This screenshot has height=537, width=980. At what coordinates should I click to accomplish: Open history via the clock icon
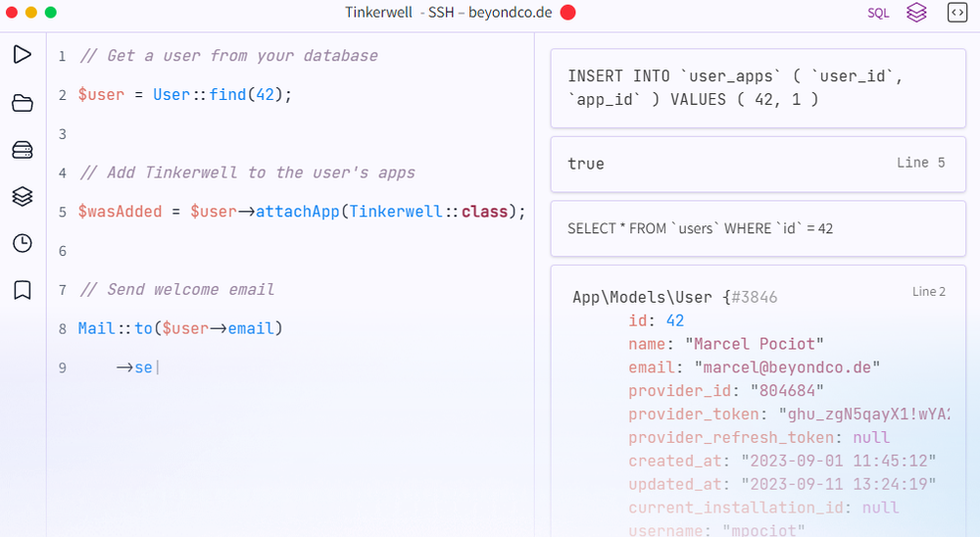pyautogui.click(x=22, y=243)
